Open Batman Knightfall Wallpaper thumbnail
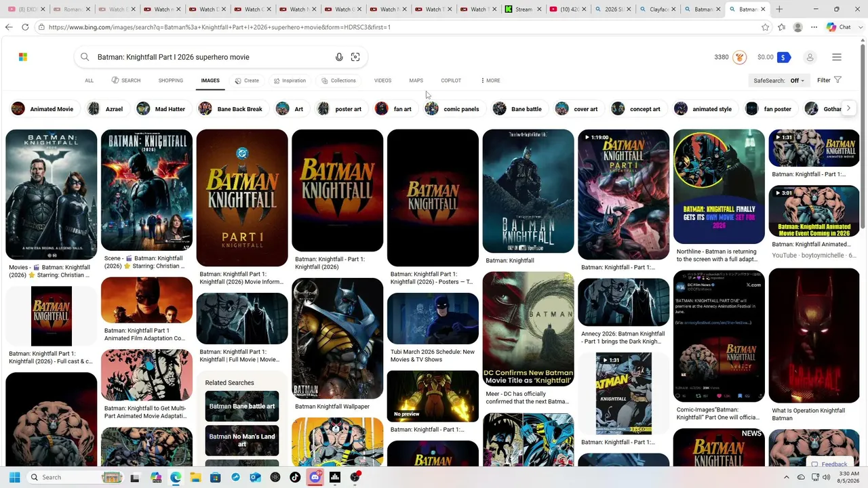The image size is (868, 488). (337, 338)
